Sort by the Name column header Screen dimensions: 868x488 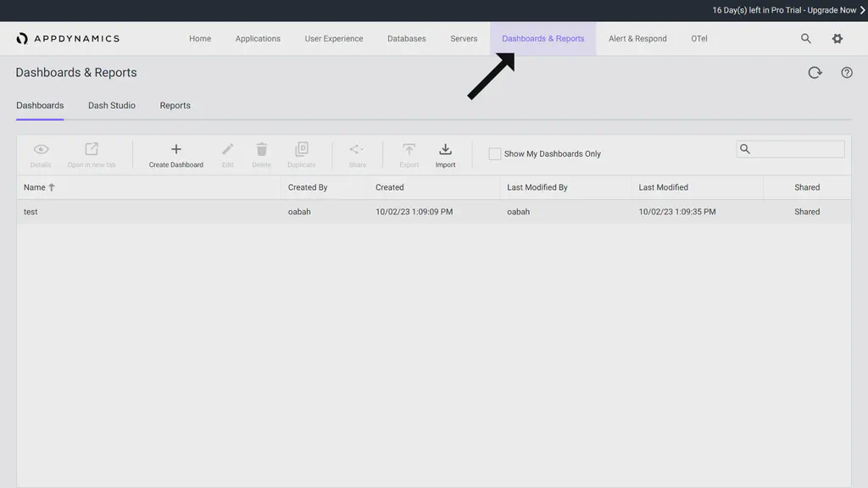coord(34,187)
